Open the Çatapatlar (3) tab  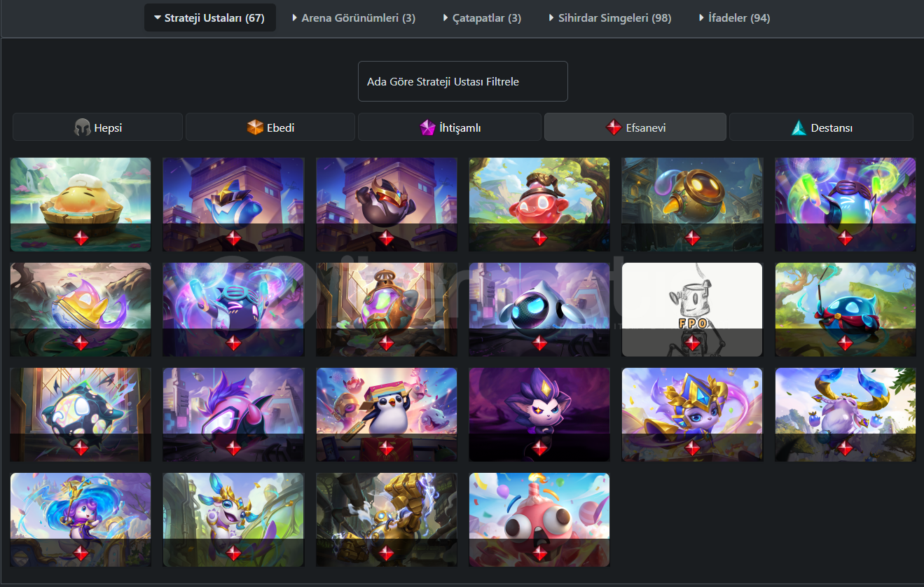pos(482,18)
